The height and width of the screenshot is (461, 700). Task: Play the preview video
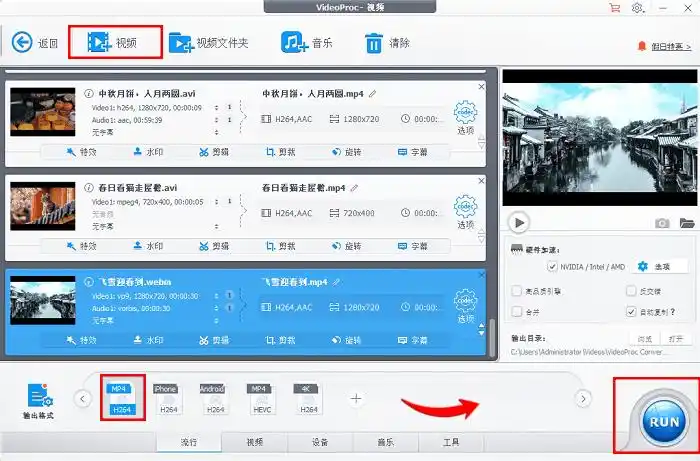[x=517, y=222]
